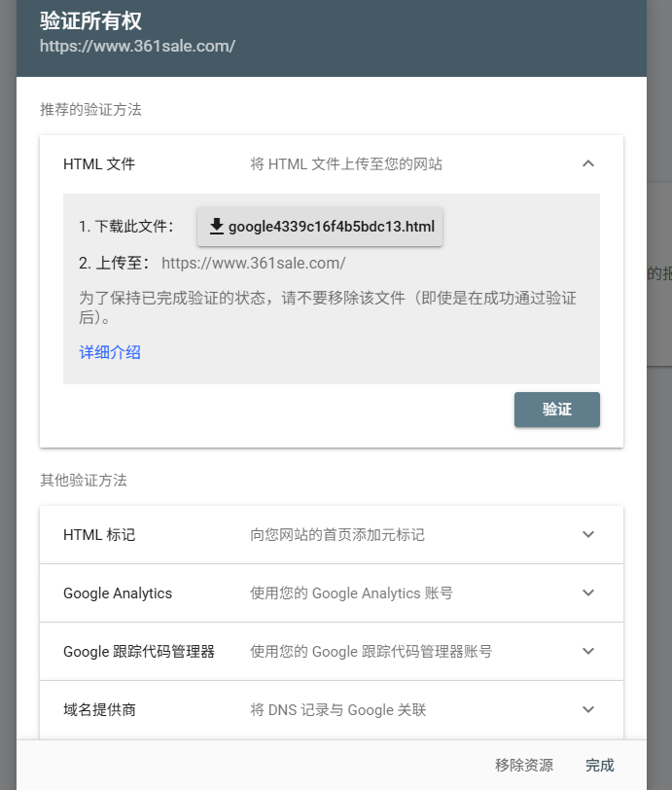Viewport: 672px width, 790px height.
Task: Click 完成 to finish verification
Action: pos(599,766)
